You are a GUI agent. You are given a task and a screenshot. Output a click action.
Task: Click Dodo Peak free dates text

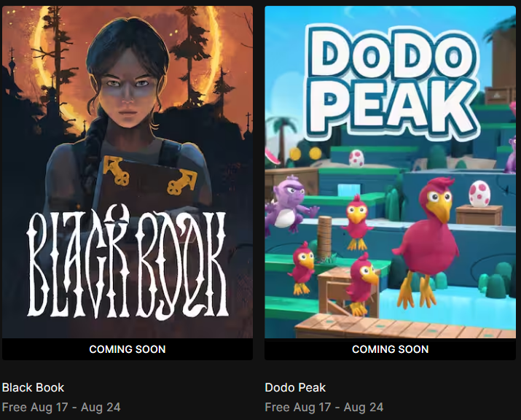coord(324,407)
